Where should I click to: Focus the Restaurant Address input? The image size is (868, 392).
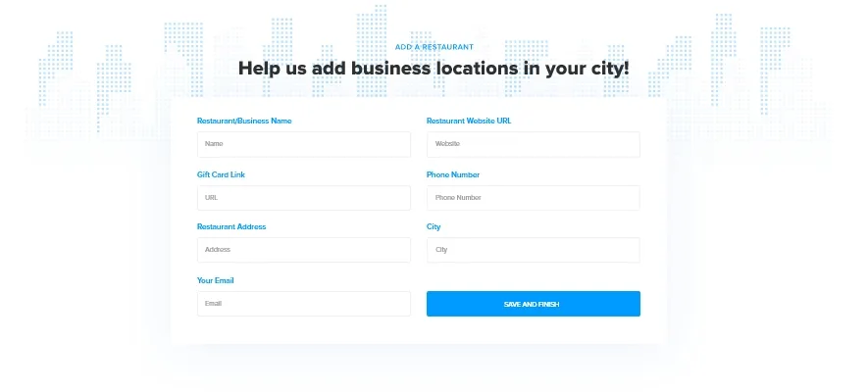pos(304,250)
